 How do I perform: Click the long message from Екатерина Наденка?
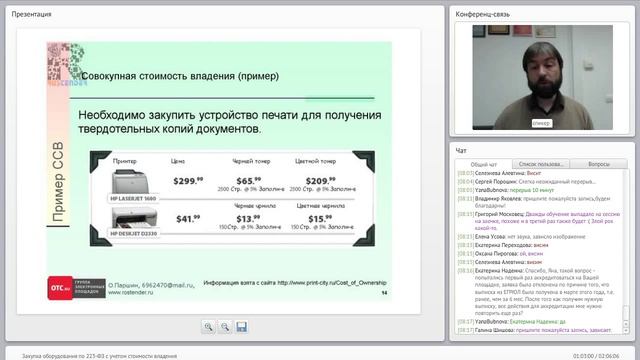click(x=536, y=291)
